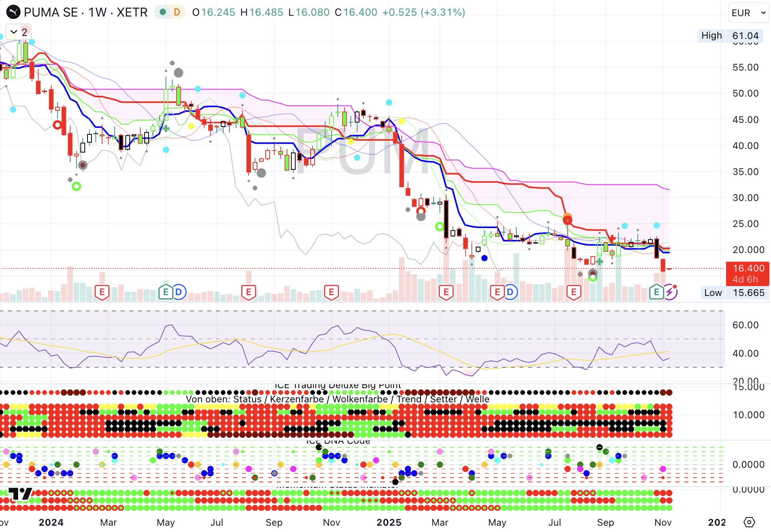This screenshot has width=771, height=532.
Task: Click the red earnings marker near Nov 2024
Action: tap(331, 292)
